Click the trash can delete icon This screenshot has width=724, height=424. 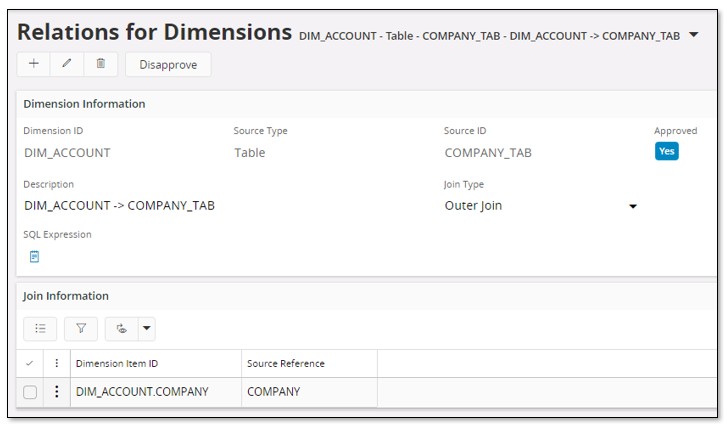click(101, 64)
